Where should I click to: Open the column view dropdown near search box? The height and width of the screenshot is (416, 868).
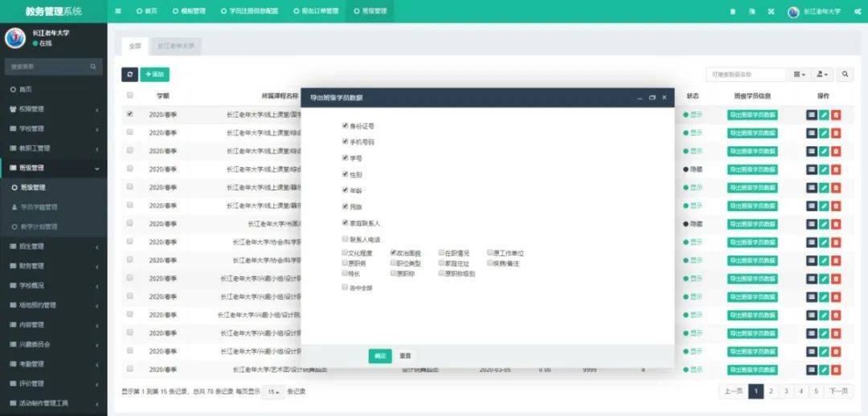(x=800, y=74)
